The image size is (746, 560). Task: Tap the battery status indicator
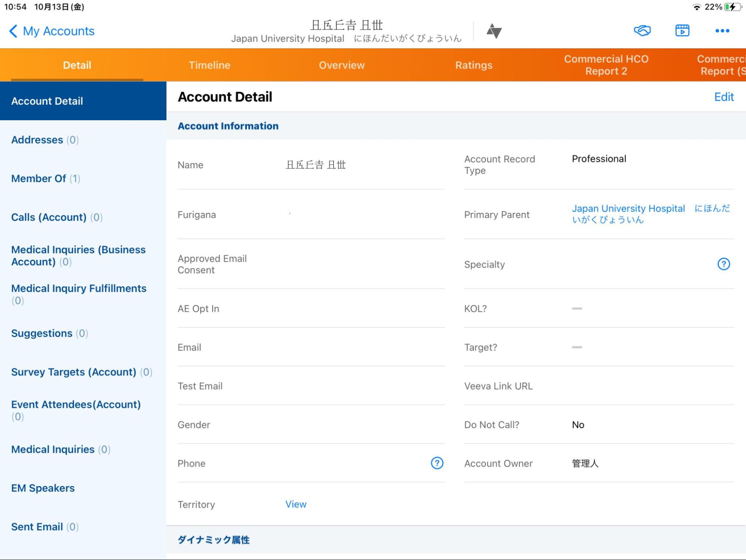click(733, 7)
